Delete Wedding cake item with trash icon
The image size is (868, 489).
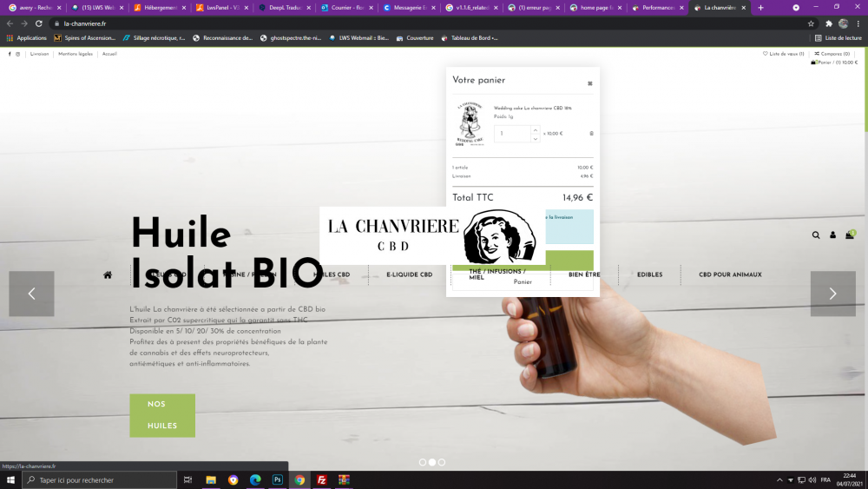(x=591, y=134)
